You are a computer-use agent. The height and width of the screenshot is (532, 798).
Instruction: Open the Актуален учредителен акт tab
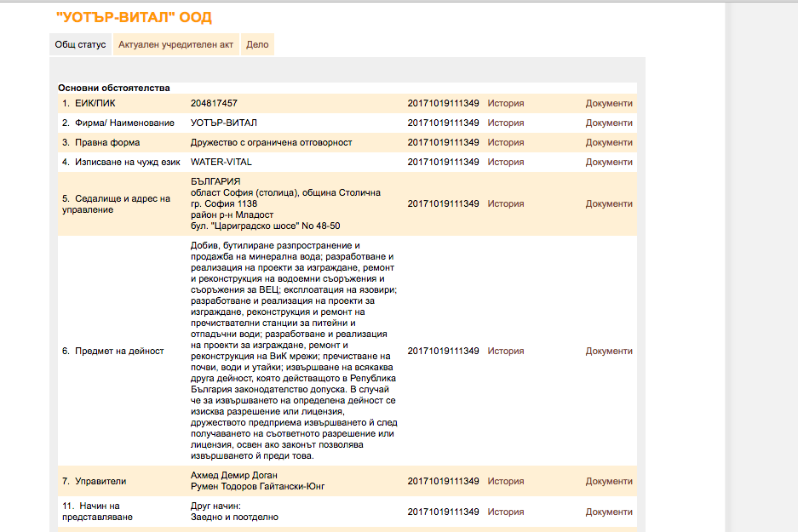176,45
